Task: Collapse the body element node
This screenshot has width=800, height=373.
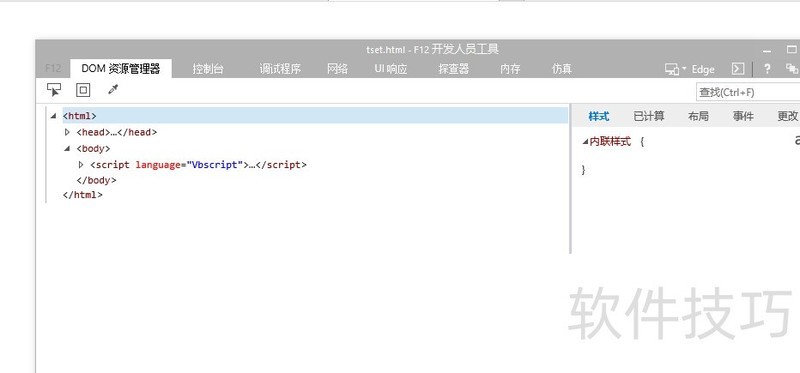Action: coord(67,148)
